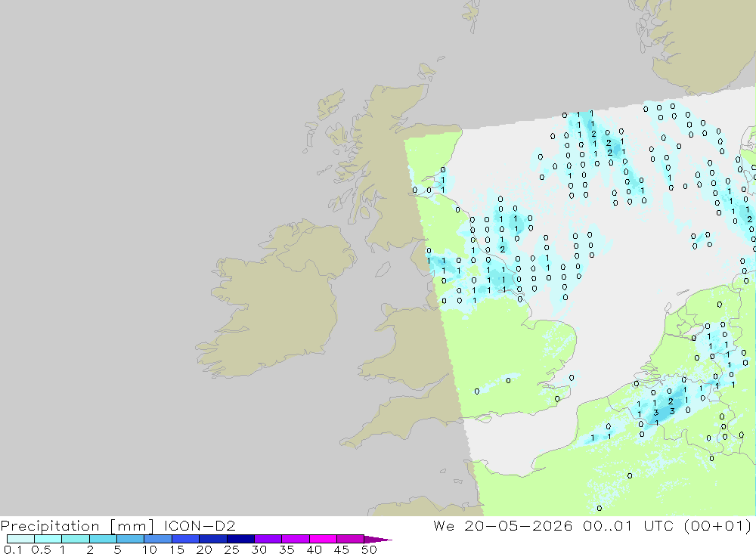Click the purple arrow tip beyond 50

[378, 539]
